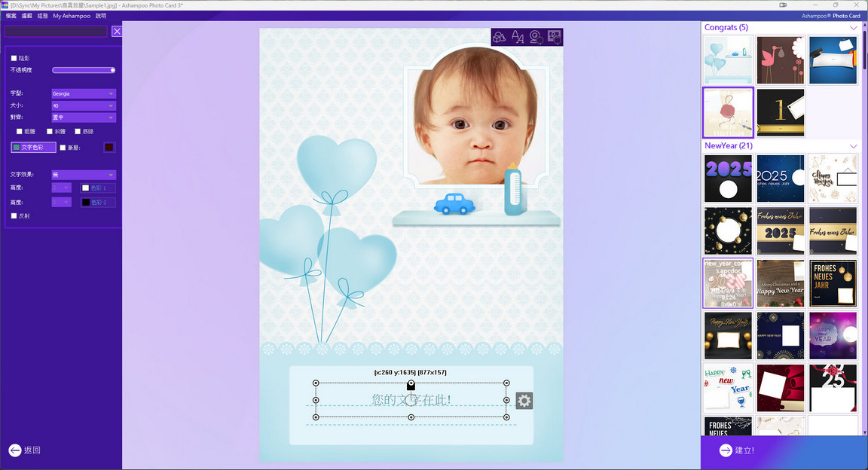Click the back arrow icon labeled 返回
This screenshot has width=868, height=470.
point(16,450)
